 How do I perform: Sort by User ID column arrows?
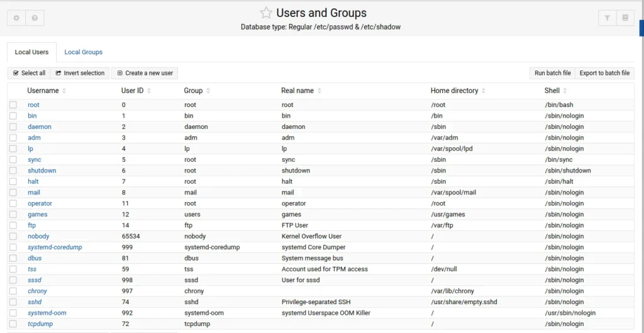(x=148, y=91)
